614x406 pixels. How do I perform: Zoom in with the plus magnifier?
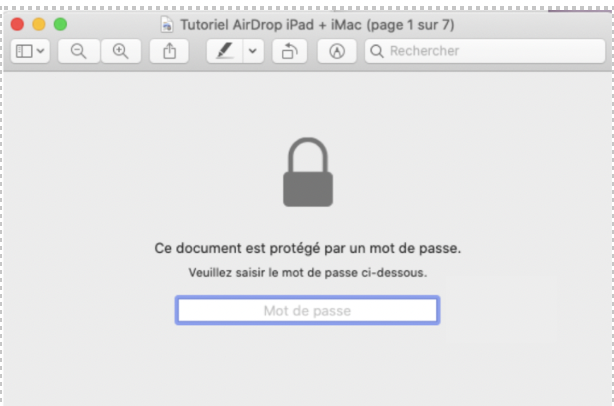(121, 51)
